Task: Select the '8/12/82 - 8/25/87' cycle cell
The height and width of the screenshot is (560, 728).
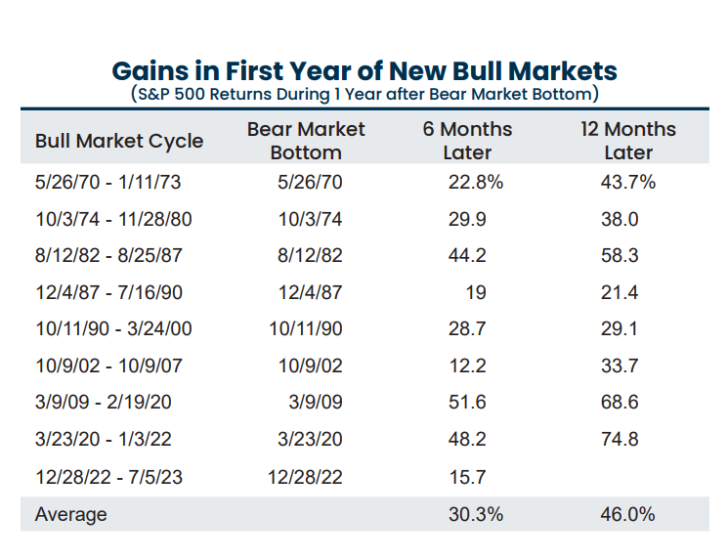Action: coord(108,256)
